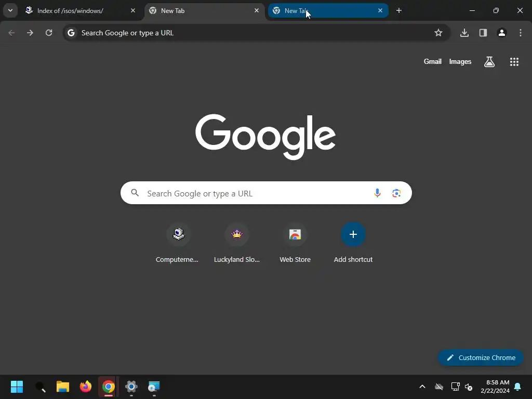Click the Customize Chrome button
532x399 pixels.
[481, 357]
